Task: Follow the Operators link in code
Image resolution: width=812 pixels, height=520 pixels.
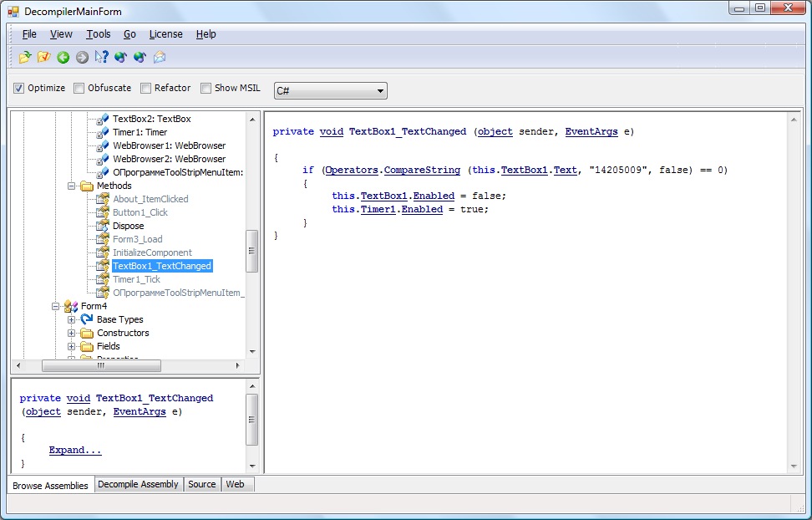Action: pos(352,170)
